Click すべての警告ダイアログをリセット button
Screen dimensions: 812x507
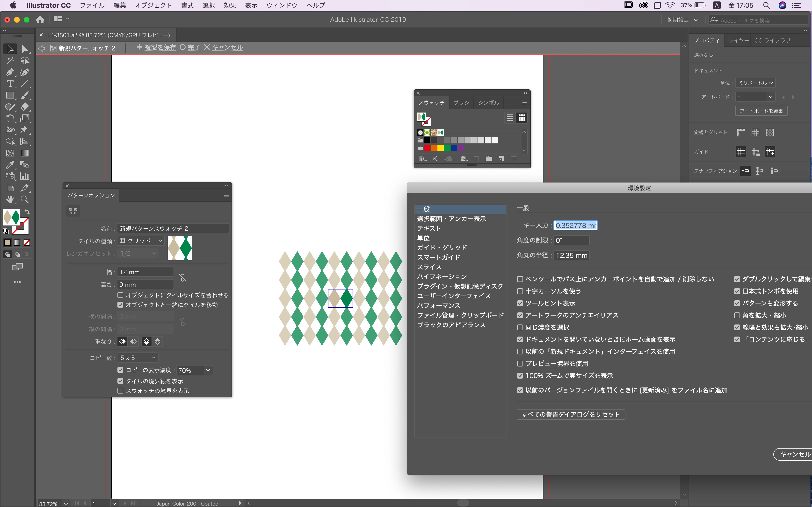pyautogui.click(x=570, y=415)
